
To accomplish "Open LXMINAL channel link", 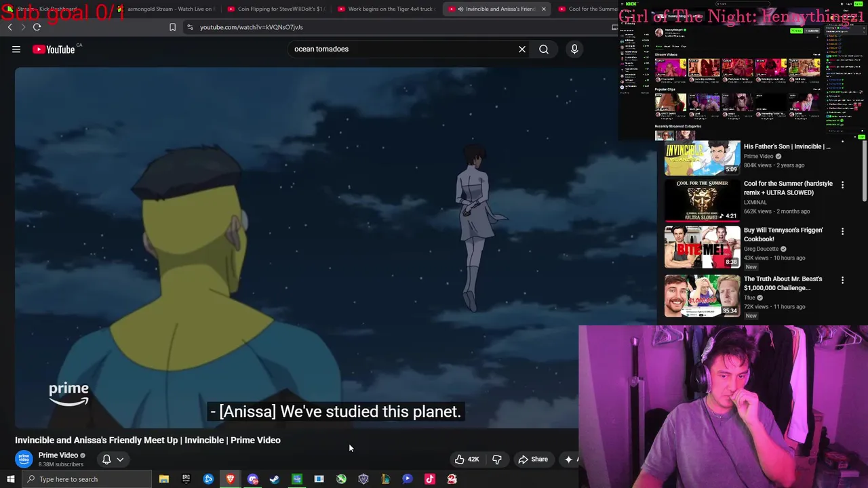I will point(755,202).
